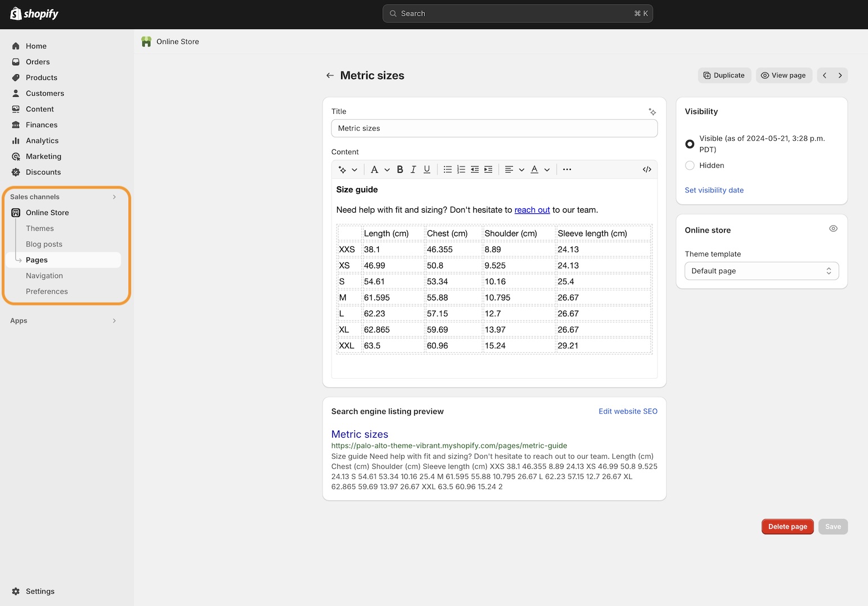The image size is (868, 606).
Task: Open Navigation under Online Store
Action: point(44,276)
